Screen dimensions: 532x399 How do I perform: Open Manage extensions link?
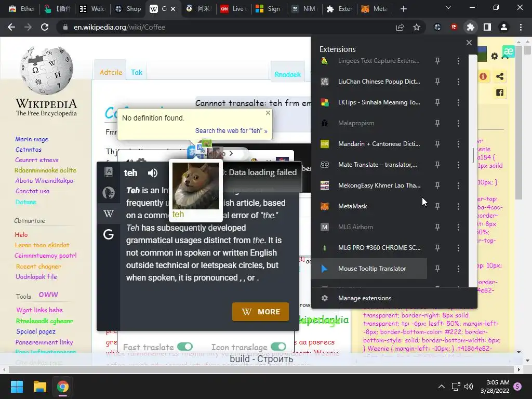tap(365, 298)
